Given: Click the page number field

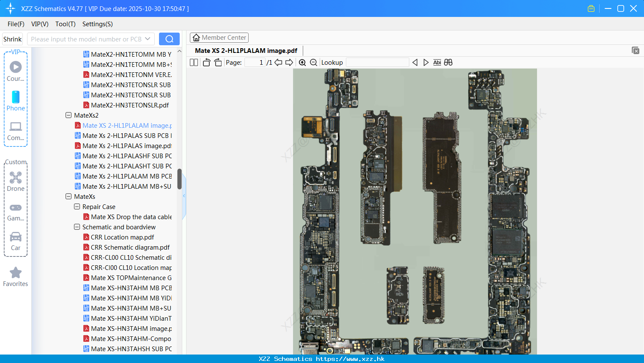Looking at the screenshot, I should (255, 62).
